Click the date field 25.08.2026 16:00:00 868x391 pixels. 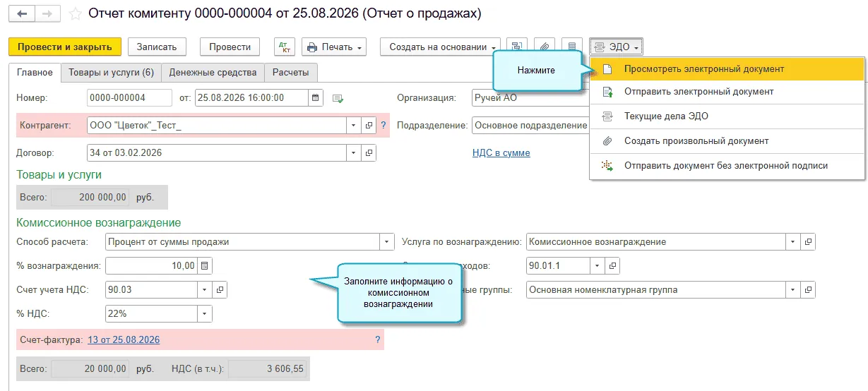tap(251, 97)
